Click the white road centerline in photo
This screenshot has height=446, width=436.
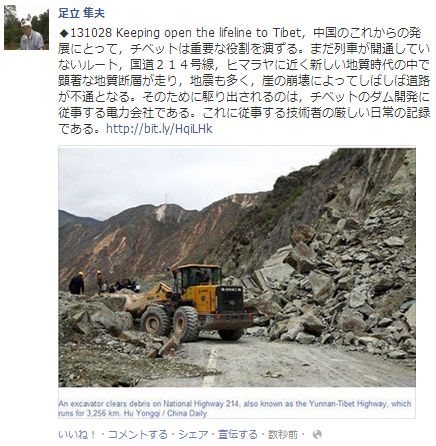[211, 367]
